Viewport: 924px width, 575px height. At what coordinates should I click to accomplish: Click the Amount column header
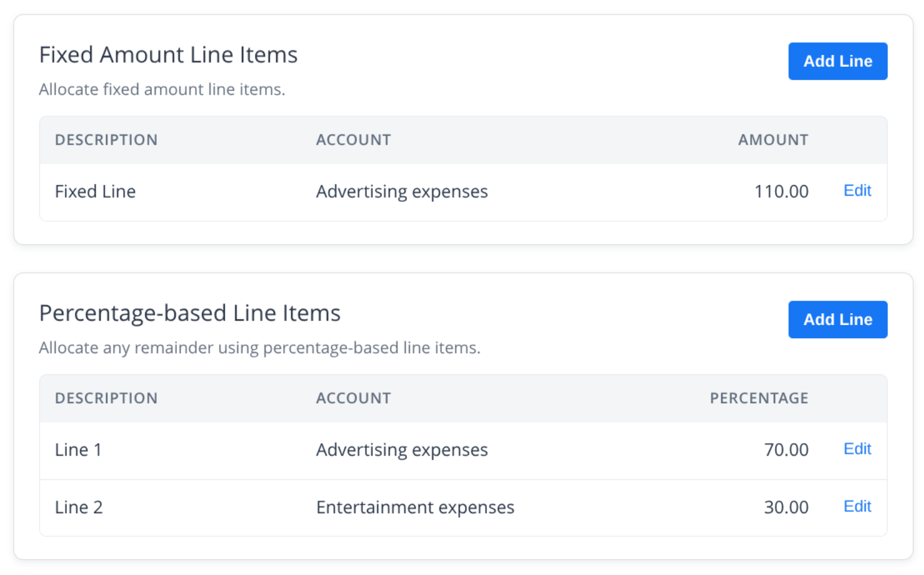click(773, 140)
